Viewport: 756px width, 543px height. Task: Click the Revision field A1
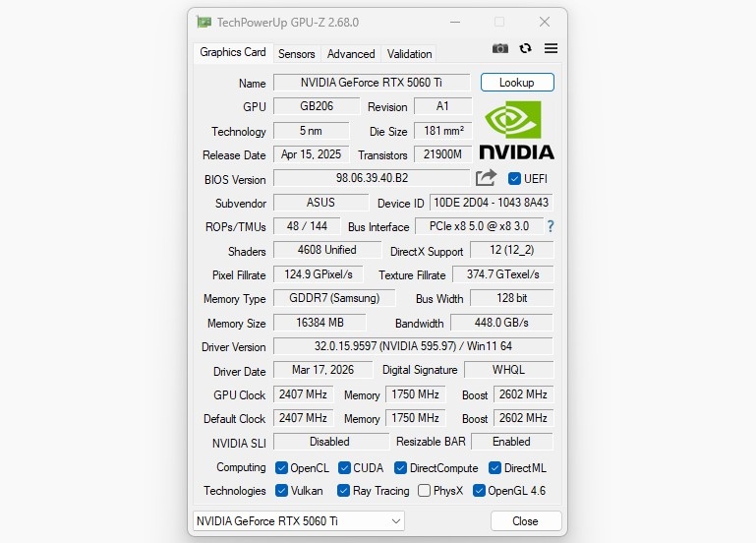point(442,106)
